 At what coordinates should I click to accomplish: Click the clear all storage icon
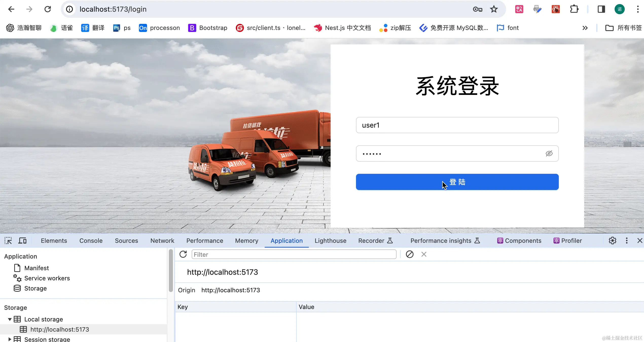[x=409, y=254]
